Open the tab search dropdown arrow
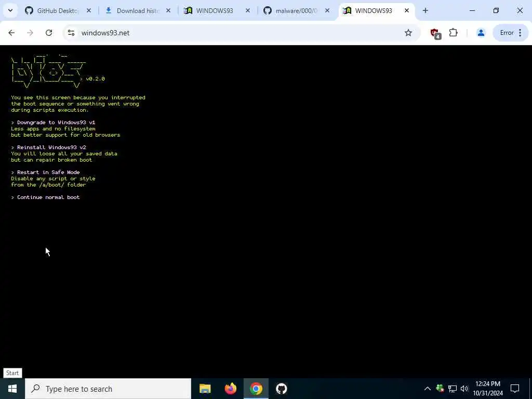This screenshot has height=399, width=532. (x=10, y=10)
